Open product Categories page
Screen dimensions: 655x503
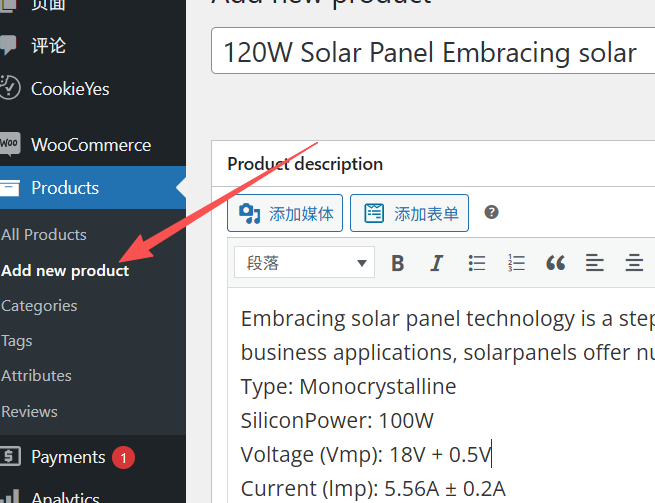(x=39, y=305)
